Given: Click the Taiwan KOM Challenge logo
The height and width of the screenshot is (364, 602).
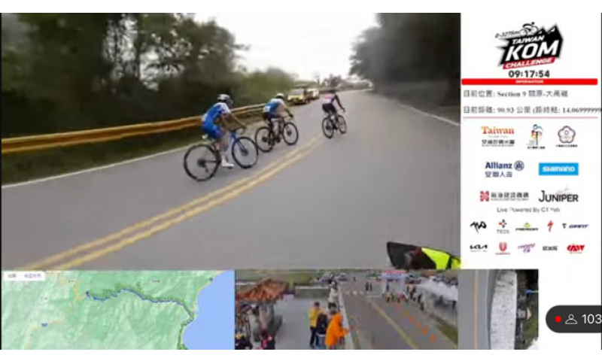Looking at the screenshot, I should 529,46.
